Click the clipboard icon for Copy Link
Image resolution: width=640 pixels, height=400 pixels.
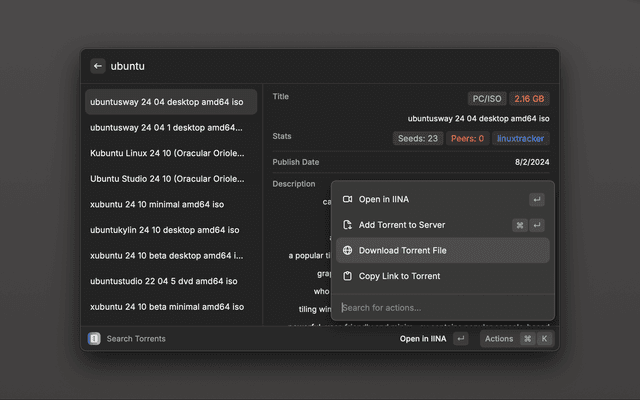pyautogui.click(x=347, y=276)
